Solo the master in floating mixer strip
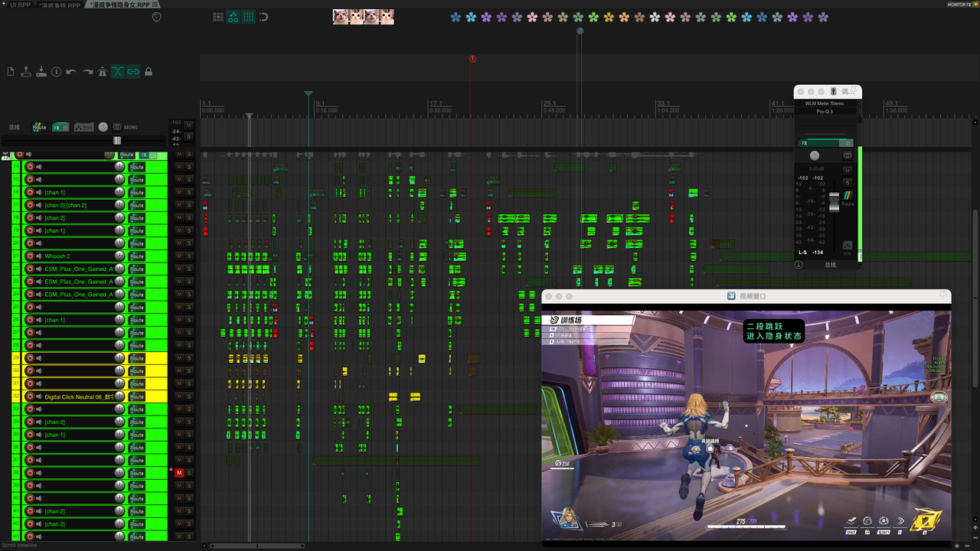Image resolution: width=980 pixels, height=551 pixels. [848, 182]
